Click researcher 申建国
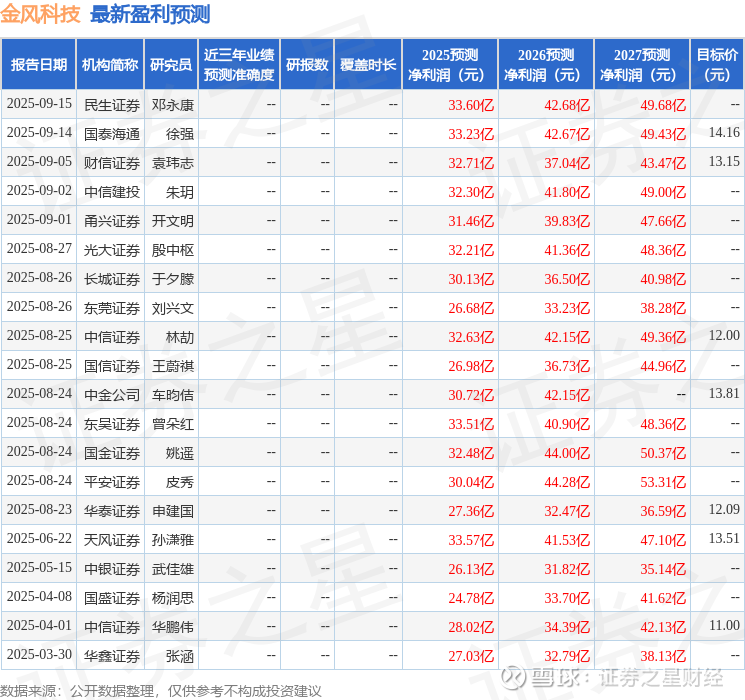This screenshot has width=745, height=700. click(x=172, y=511)
